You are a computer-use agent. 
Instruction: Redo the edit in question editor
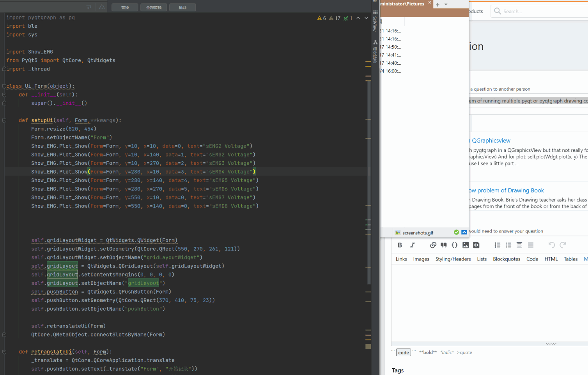pyautogui.click(x=563, y=245)
